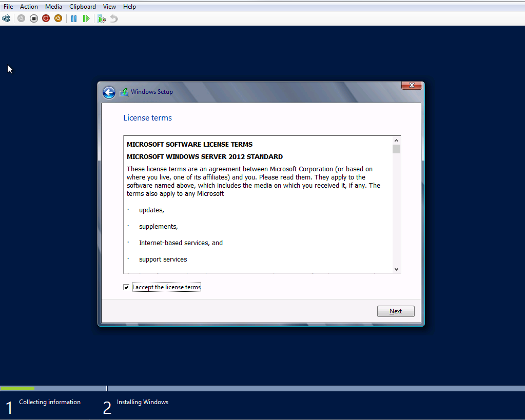
Task: Click the license text scrollbar down arrow
Action: (x=396, y=269)
